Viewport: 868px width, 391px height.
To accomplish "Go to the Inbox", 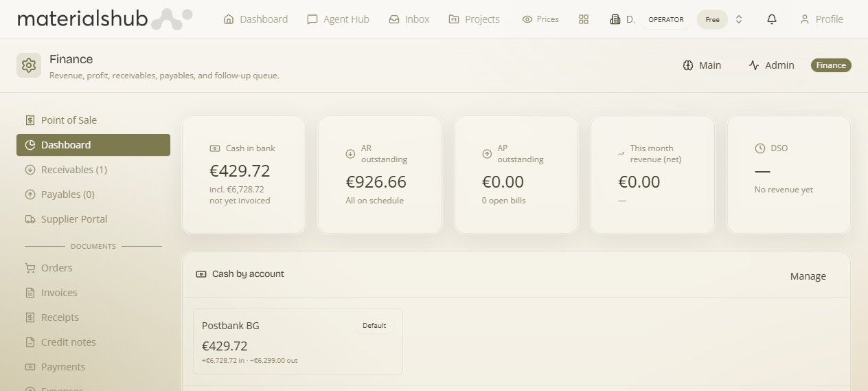I will coord(409,19).
